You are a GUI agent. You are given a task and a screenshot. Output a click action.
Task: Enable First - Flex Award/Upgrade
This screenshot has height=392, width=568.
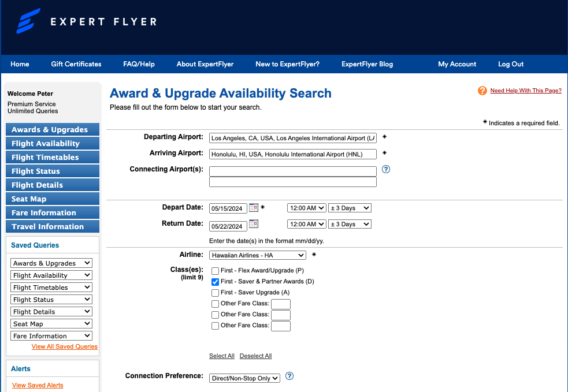[x=215, y=271]
